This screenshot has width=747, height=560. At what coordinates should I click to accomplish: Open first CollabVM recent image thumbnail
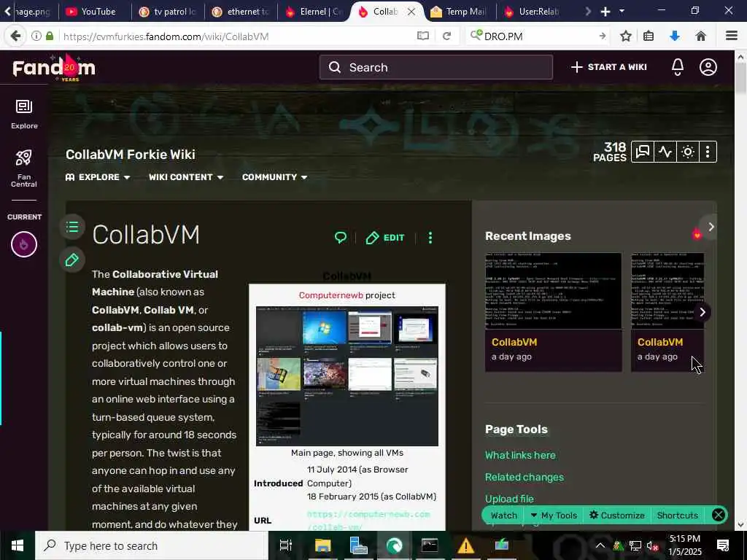click(553, 291)
